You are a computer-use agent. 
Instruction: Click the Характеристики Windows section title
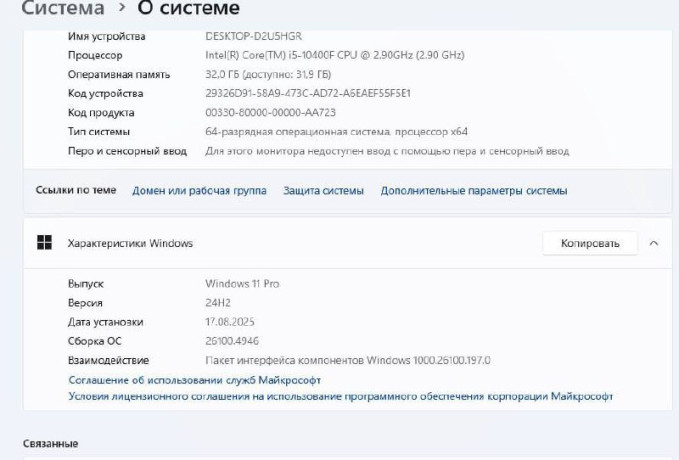[130, 243]
